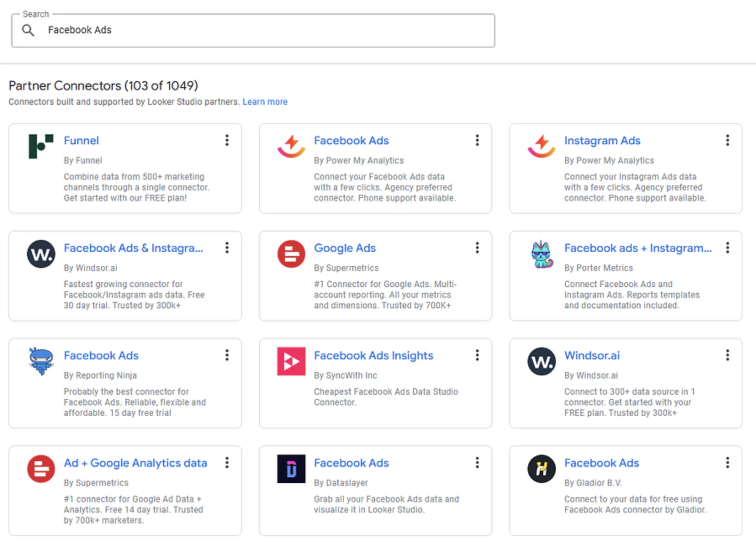756x544 pixels.
Task: Click the SyncWith Inc pink logo
Action: (291, 361)
